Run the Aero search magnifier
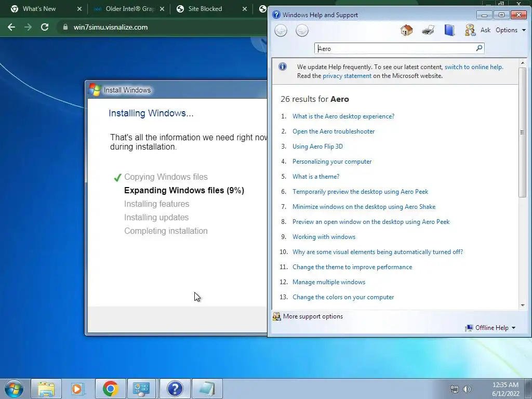The height and width of the screenshot is (399, 532). pos(479,48)
